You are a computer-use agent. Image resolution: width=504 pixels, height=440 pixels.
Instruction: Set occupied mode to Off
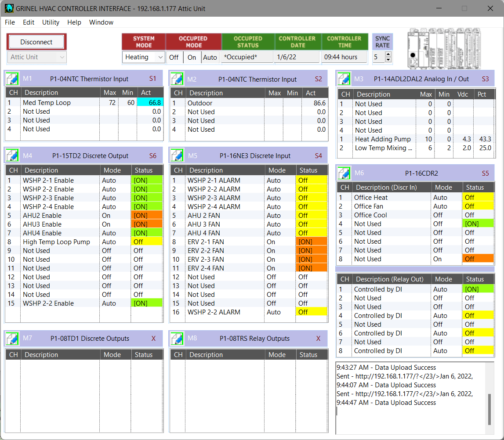click(174, 57)
